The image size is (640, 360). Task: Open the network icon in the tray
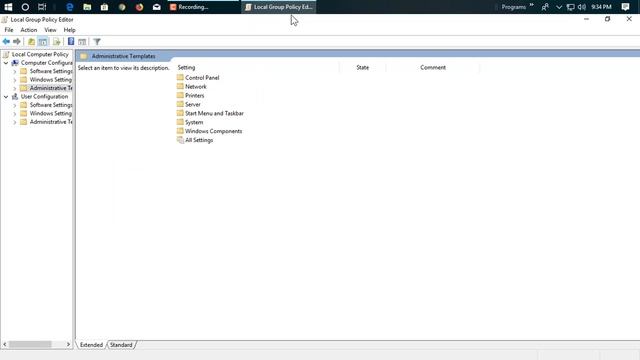click(571, 7)
